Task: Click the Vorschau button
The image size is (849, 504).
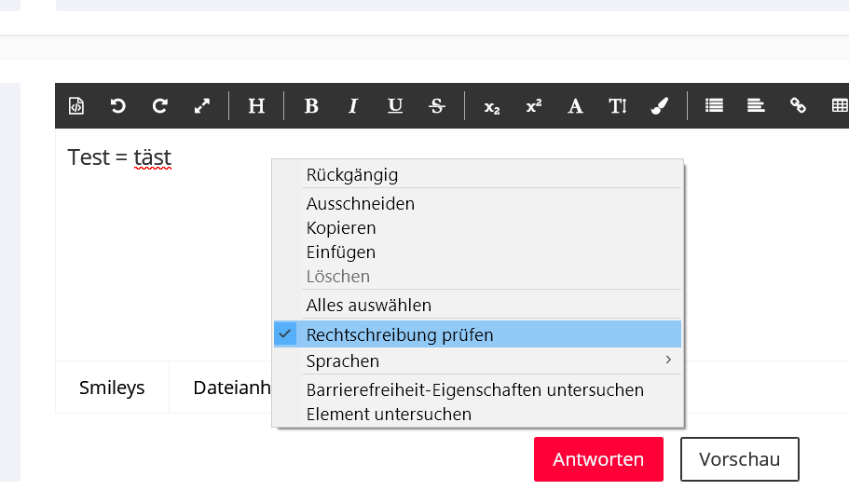Action: click(x=739, y=459)
